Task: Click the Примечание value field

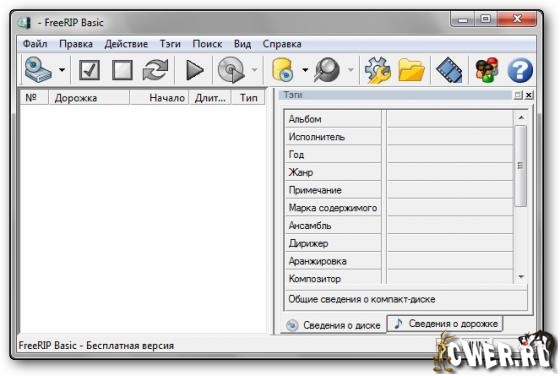Action: point(450,190)
